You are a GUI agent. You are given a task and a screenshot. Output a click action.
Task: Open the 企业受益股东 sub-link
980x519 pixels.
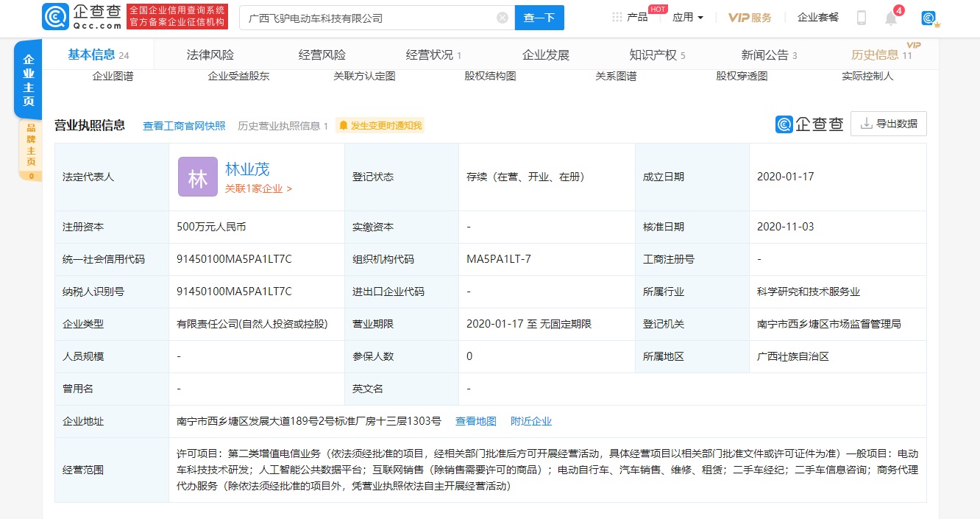(x=238, y=76)
